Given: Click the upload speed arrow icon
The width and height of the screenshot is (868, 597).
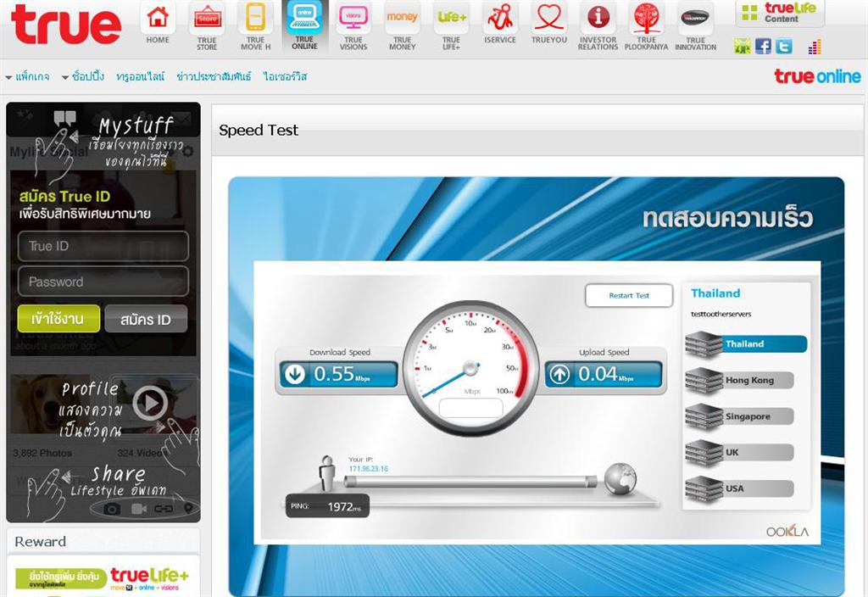Looking at the screenshot, I should [x=559, y=374].
